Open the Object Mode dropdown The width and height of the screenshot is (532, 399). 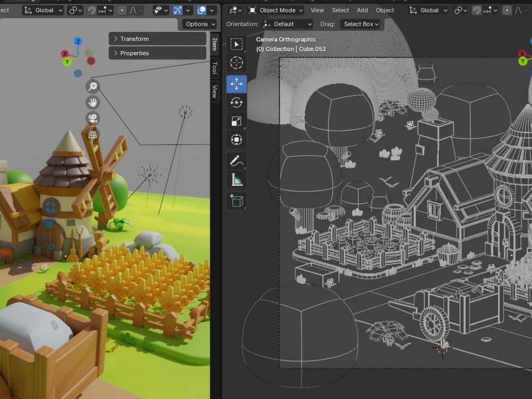(277, 10)
